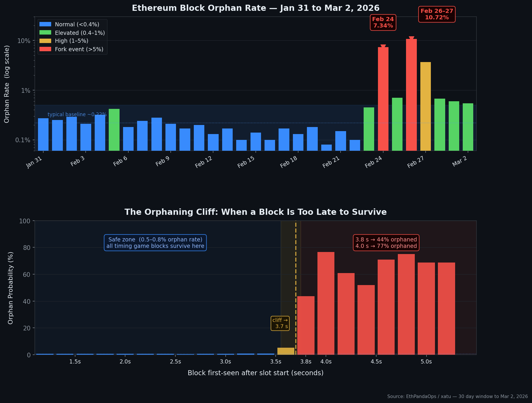Click the EthPandaOps source credit text

point(457,397)
